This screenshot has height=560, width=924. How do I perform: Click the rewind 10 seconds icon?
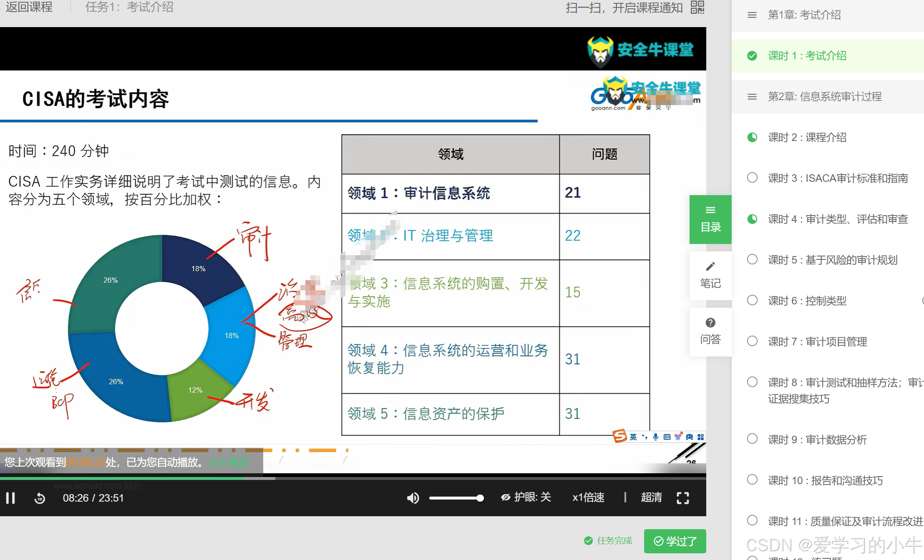click(40, 498)
